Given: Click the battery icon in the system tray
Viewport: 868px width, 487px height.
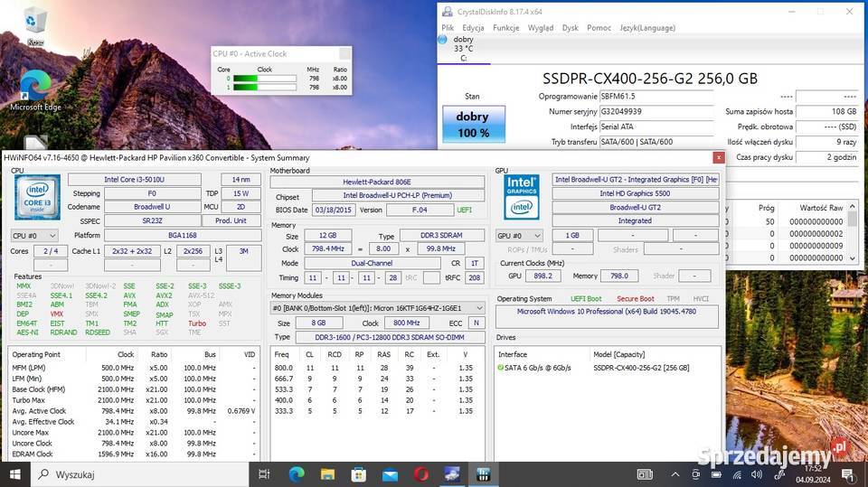Looking at the screenshot, I should (716, 474).
